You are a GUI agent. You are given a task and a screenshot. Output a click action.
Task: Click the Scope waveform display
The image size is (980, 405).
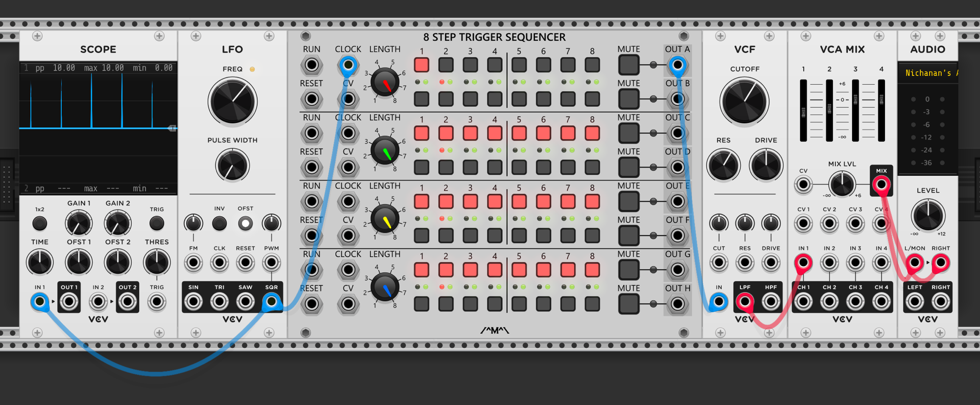[98, 128]
